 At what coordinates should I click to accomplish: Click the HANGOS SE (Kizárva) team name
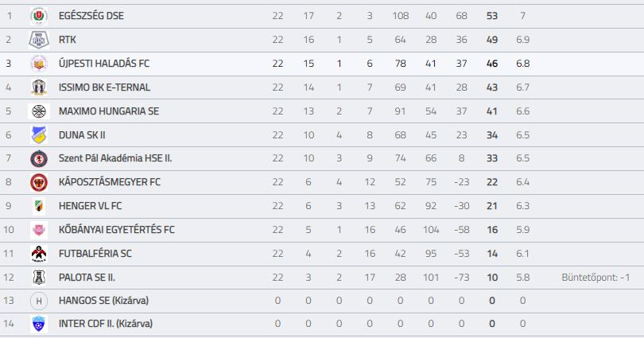click(103, 301)
